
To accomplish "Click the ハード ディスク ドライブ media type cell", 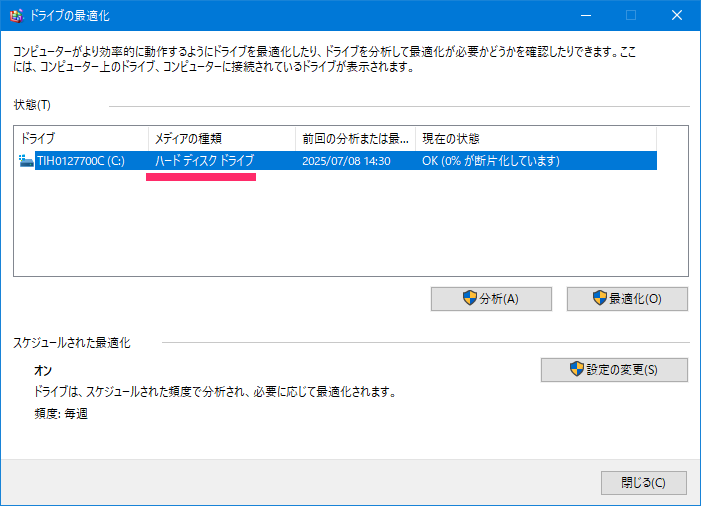I will (204, 160).
